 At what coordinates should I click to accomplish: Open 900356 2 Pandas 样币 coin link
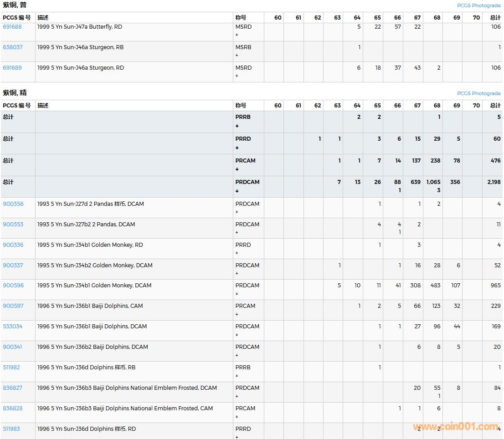pyautogui.click(x=13, y=204)
